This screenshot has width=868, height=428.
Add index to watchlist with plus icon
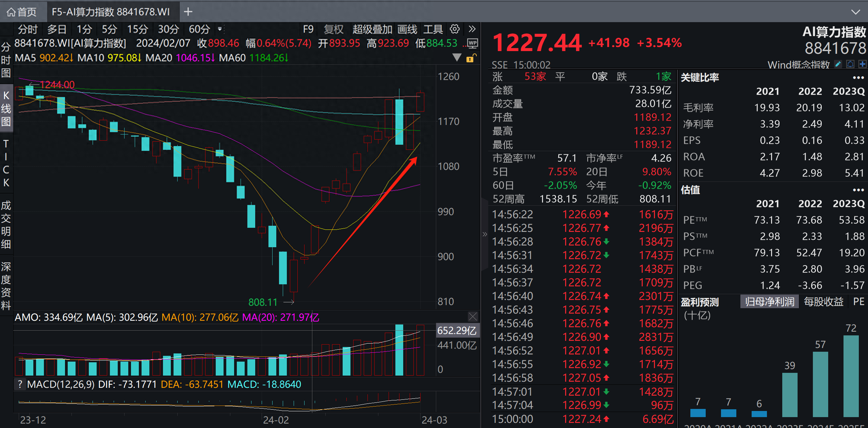coord(862,64)
